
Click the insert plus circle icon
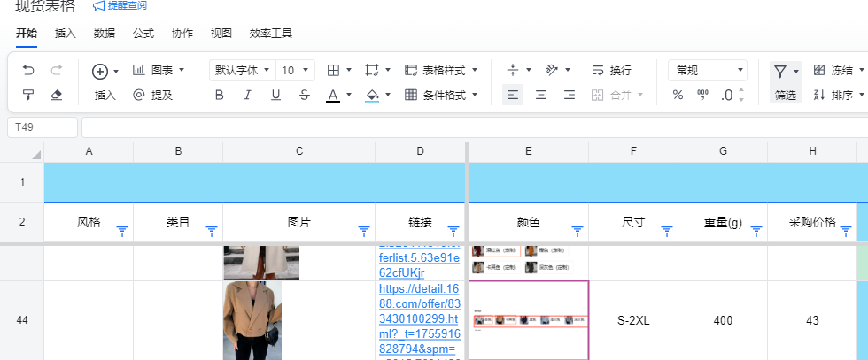coord(100,71)
